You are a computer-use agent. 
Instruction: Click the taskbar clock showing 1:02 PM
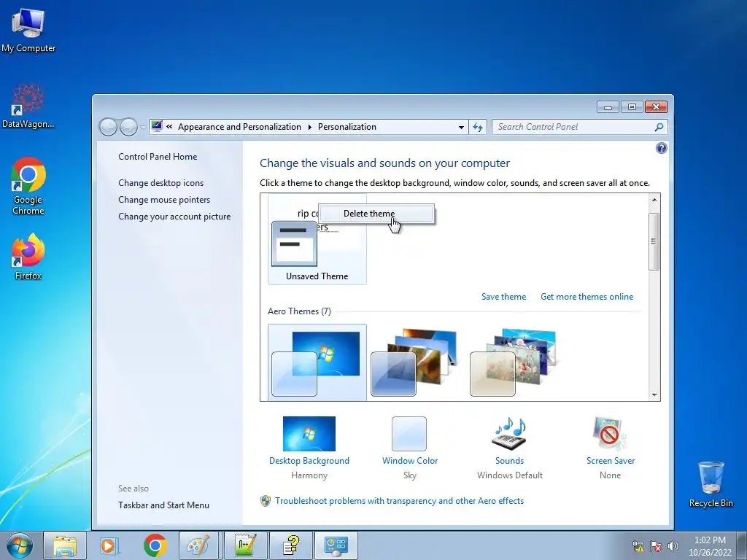click(710, 546)
